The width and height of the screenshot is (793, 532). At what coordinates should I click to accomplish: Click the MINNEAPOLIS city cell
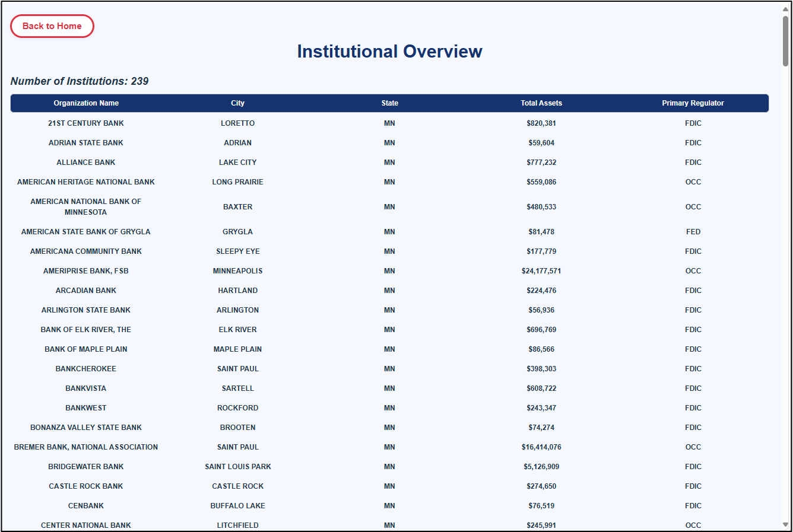pos(237,271)
